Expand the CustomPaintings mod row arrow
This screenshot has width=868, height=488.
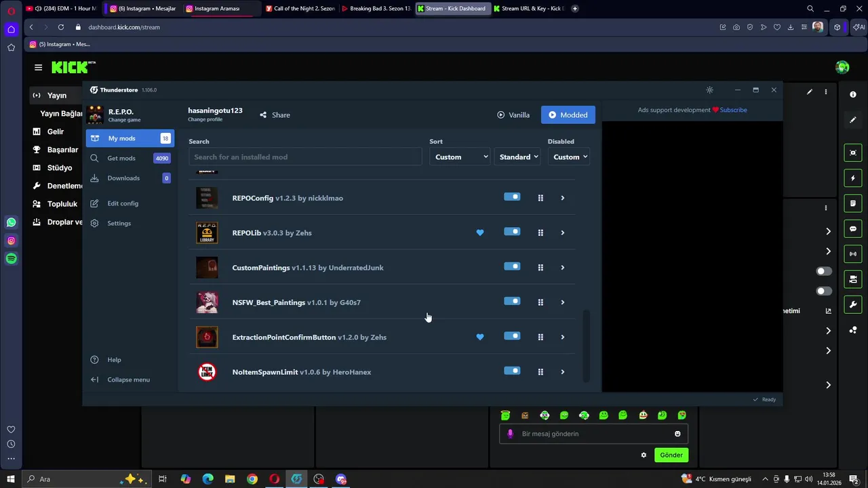tap(562, 268)
